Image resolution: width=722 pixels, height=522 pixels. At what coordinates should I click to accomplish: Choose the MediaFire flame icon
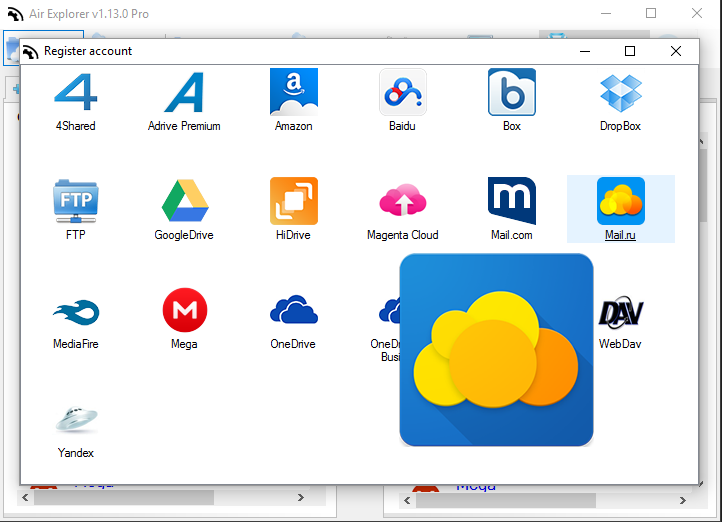(x=76, y=312)
